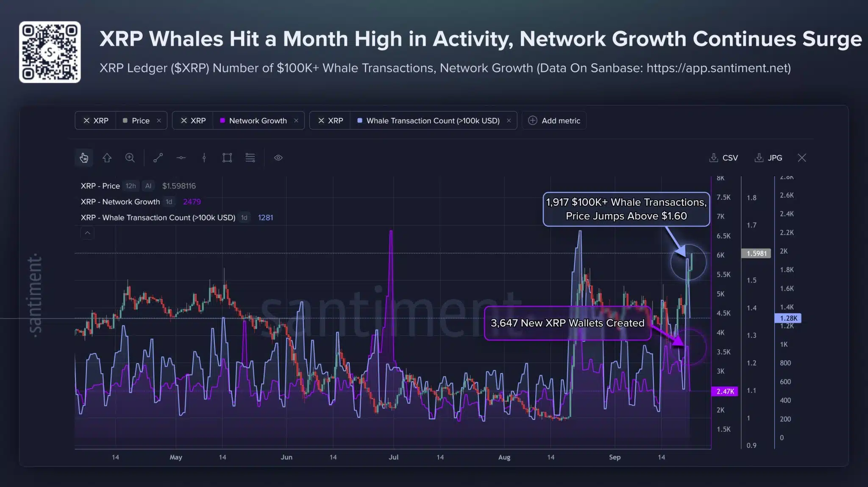Click the May label on the time axis

pos(176,457)
